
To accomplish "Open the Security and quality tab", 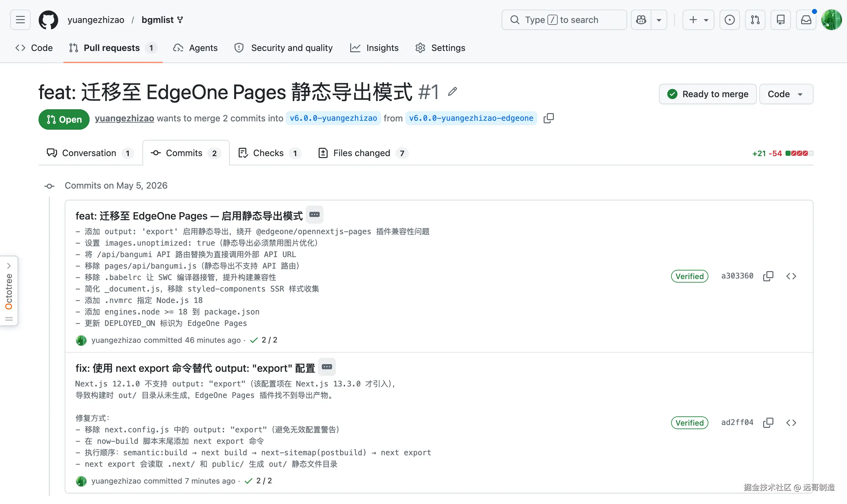I will (284, 48).
